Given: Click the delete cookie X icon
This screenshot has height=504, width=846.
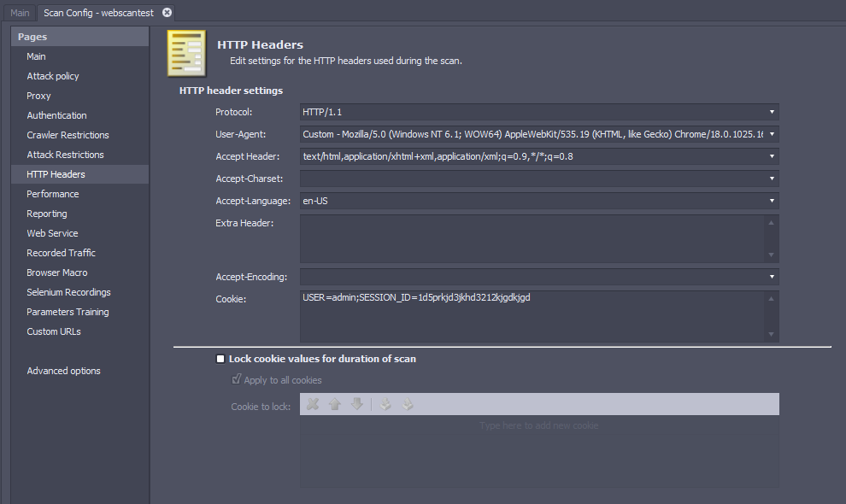Looking at the screenshot, I should click(x=313, y=404).
